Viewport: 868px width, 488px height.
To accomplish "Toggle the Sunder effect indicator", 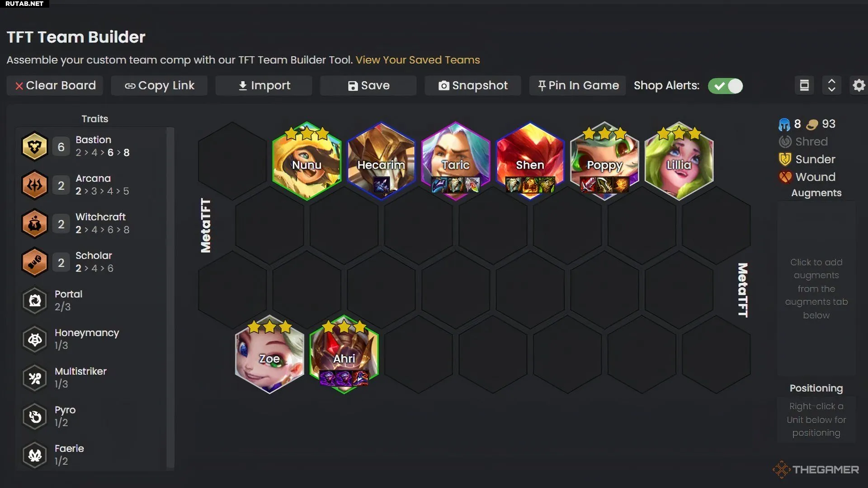I will coord(807,159).
